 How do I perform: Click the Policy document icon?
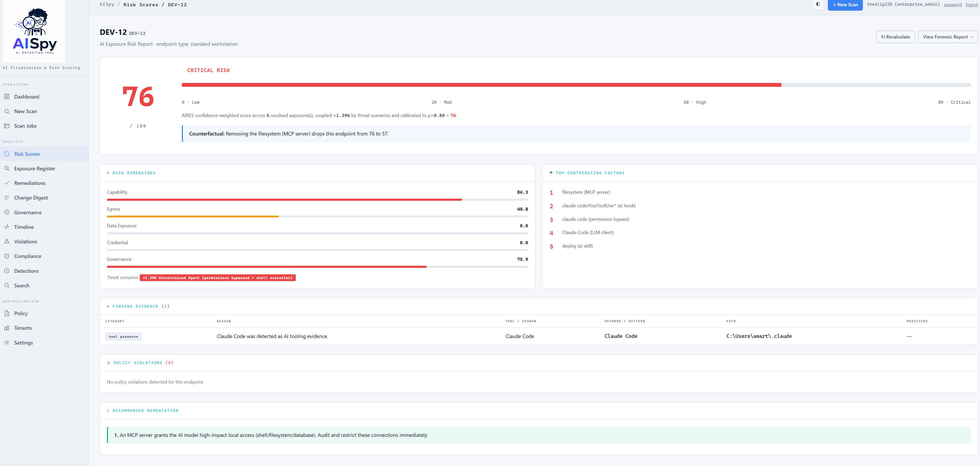7,313
